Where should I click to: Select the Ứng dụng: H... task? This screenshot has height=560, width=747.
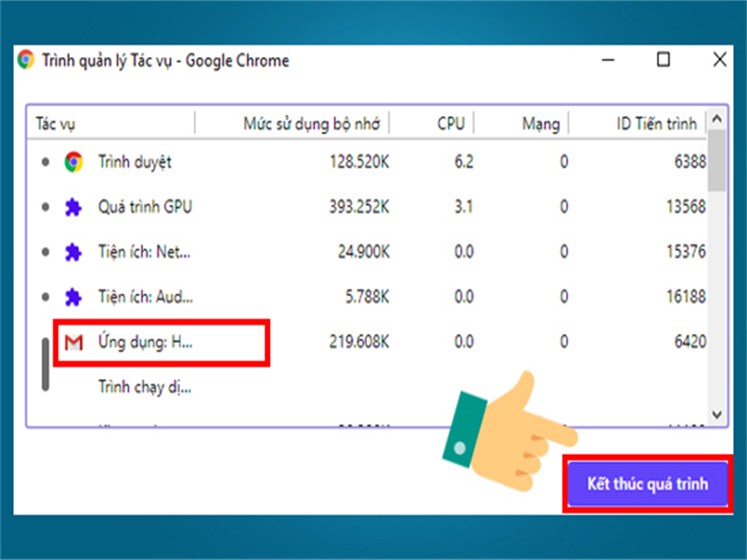367,342
